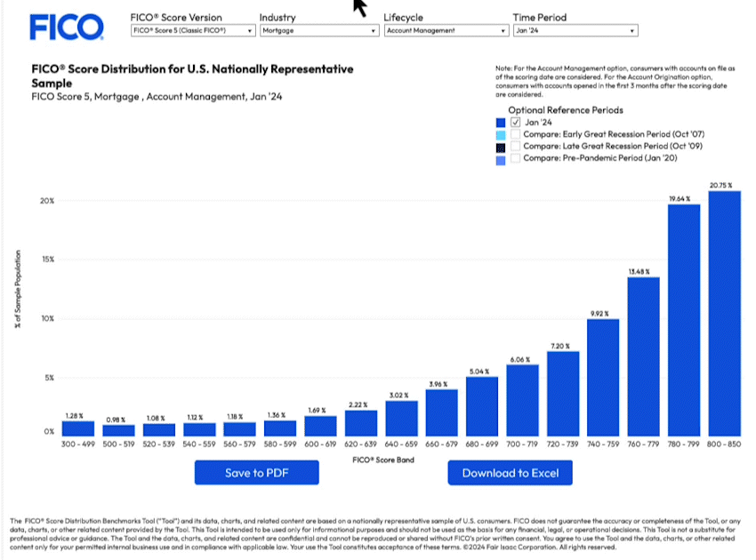Click the '% of Sample Population' axis title
This screenshot has width=756, height=560.
(x=18, y=289)
